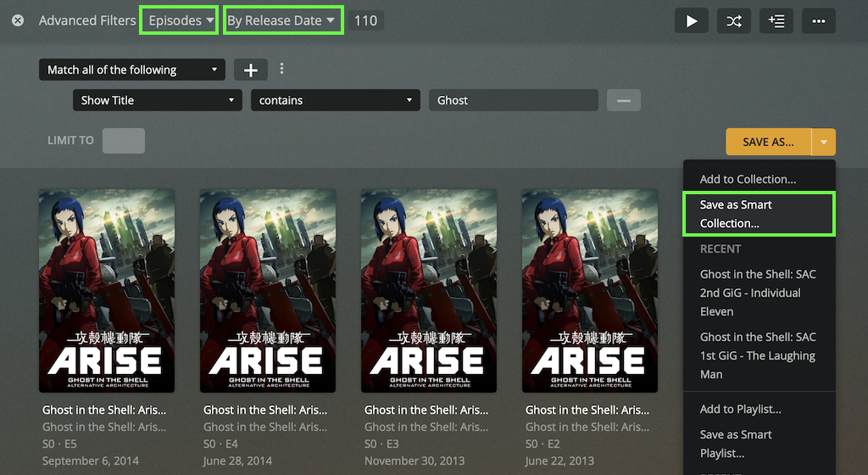Click the episode title above S0 · E3
Image resolution: width=868 pixels, height=475 pixels.
tap(426, 410)
